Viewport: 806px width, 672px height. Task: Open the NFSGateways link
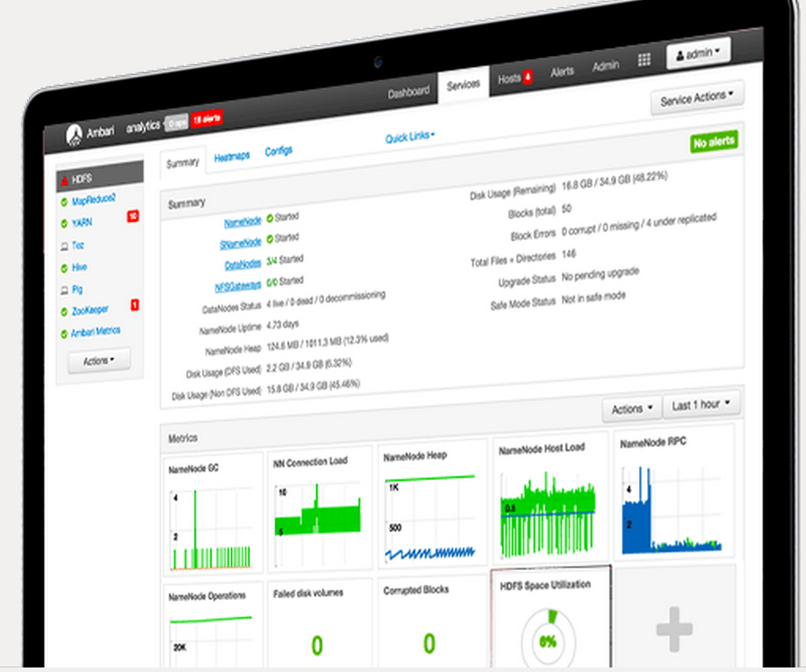tap(238, 286)
